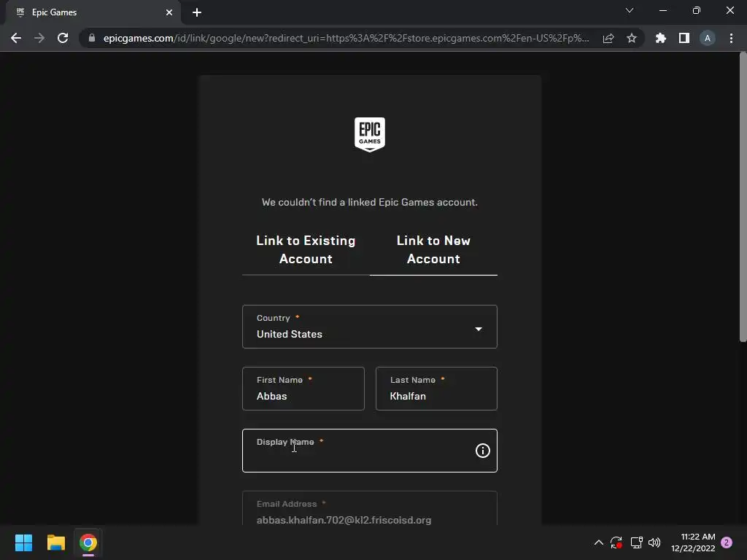
Task: Click the browser address bar URL
Action: (x=347, y=38)
